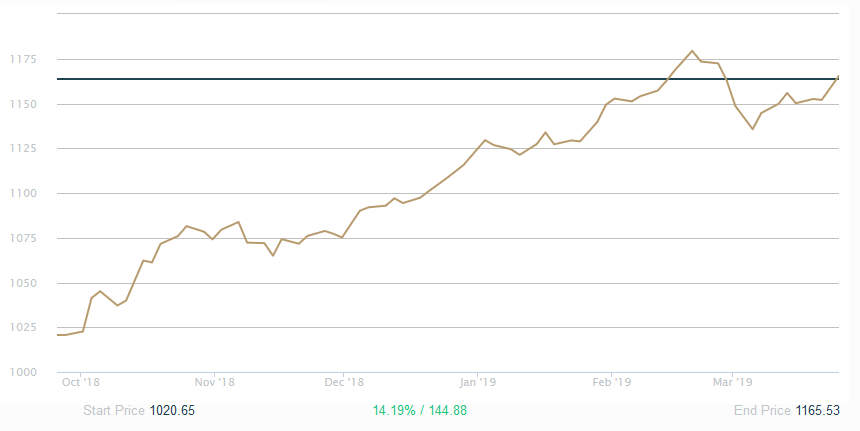Click the Feb '19 x-axis label

(612, 381)
